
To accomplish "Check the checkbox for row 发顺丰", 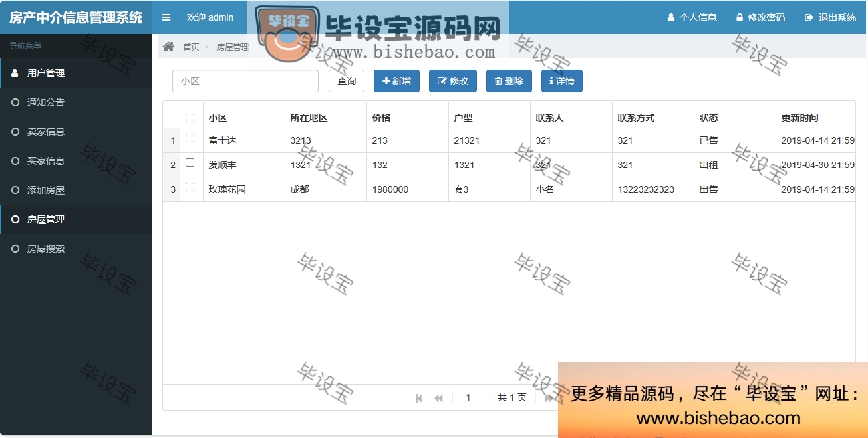I will 190,163.
